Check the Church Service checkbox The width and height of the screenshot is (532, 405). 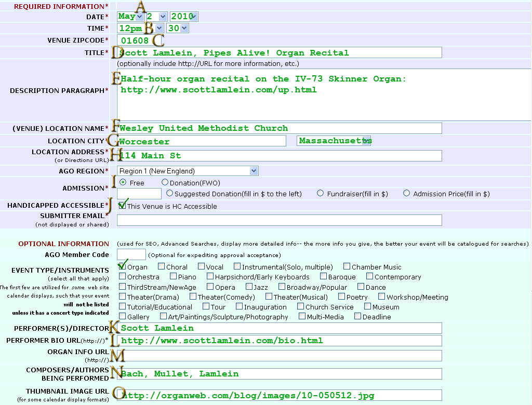point(300,306)
